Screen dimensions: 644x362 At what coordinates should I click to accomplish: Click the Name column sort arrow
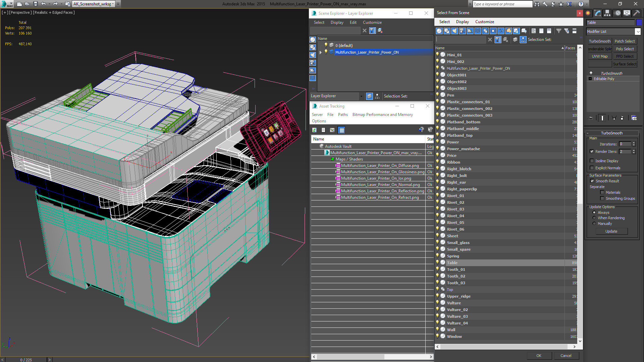tap(562, 48)
